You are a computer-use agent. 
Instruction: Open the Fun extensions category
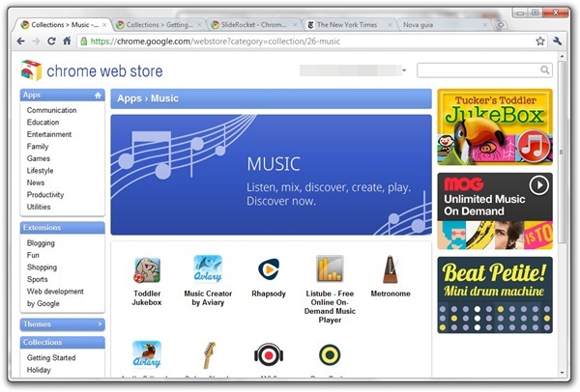pyautogui.click(x=33, y=255)
